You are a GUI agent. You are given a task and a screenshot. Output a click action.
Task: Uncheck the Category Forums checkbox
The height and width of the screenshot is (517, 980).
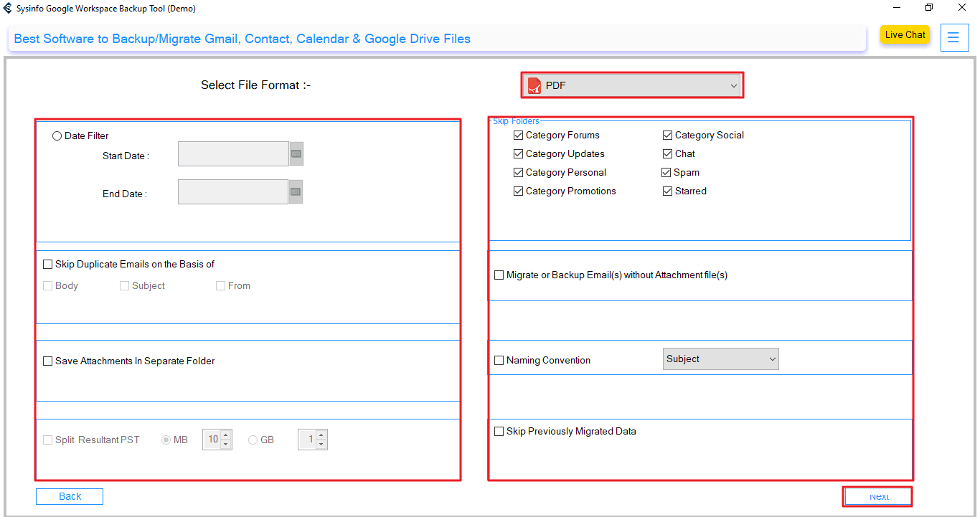point(519,136)
